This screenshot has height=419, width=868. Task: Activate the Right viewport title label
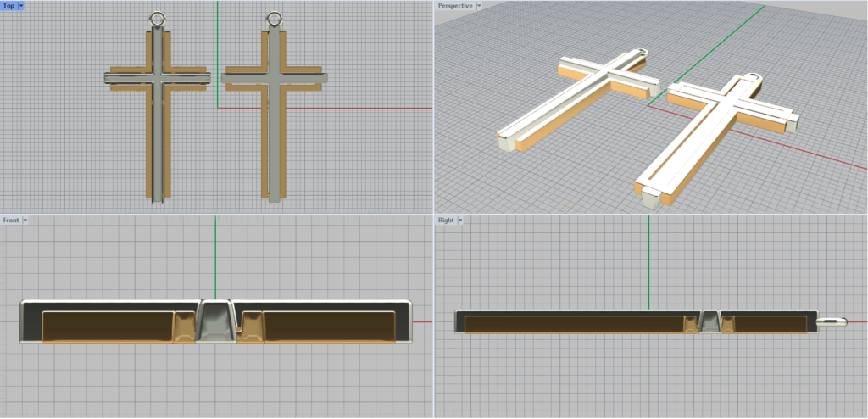[446, 220]
